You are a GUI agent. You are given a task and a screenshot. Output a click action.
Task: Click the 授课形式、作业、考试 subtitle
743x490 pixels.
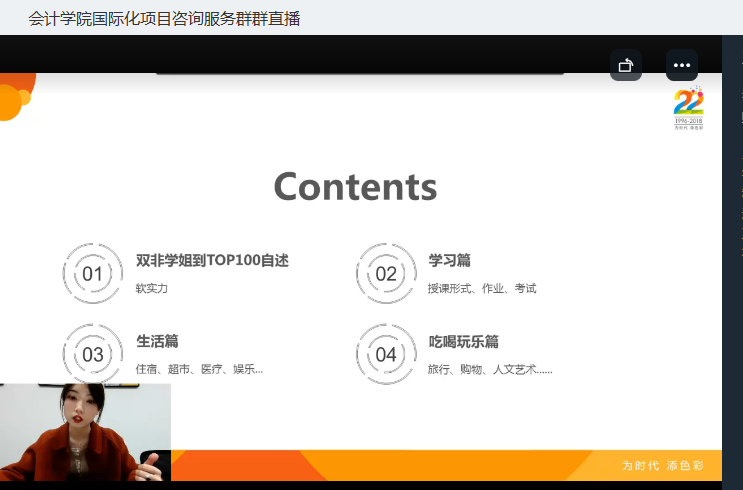pos(482,288)
